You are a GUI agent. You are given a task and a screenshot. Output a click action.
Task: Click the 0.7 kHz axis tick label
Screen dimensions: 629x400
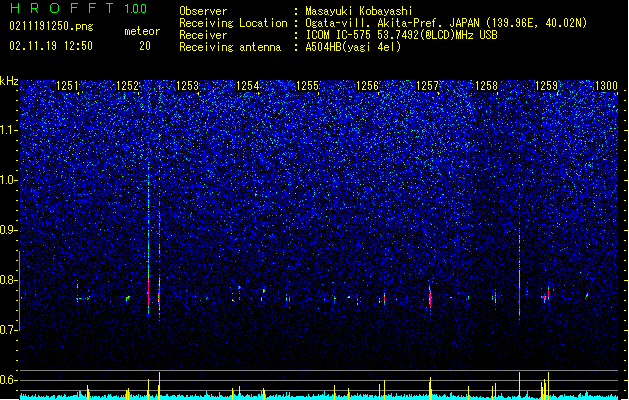[8, 330]
